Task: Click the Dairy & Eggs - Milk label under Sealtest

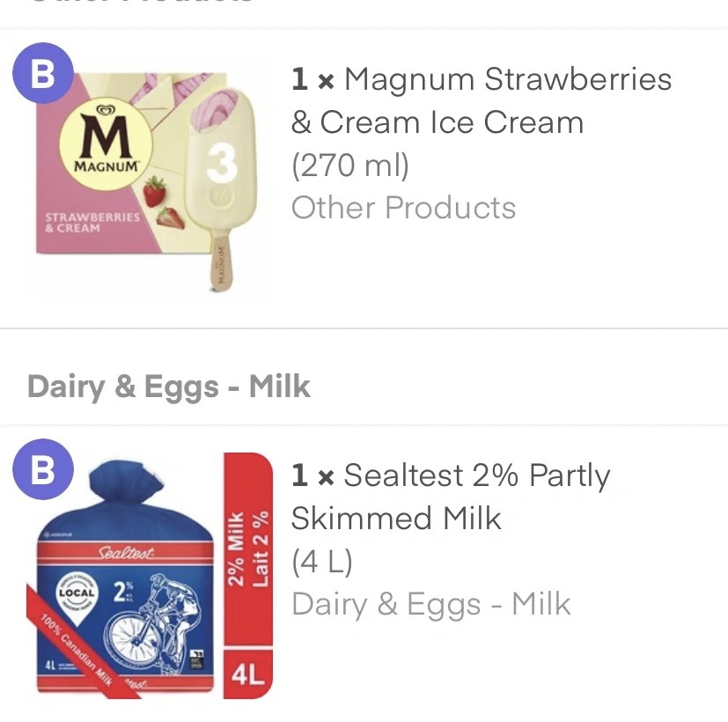Action: [x=430, y=604]
